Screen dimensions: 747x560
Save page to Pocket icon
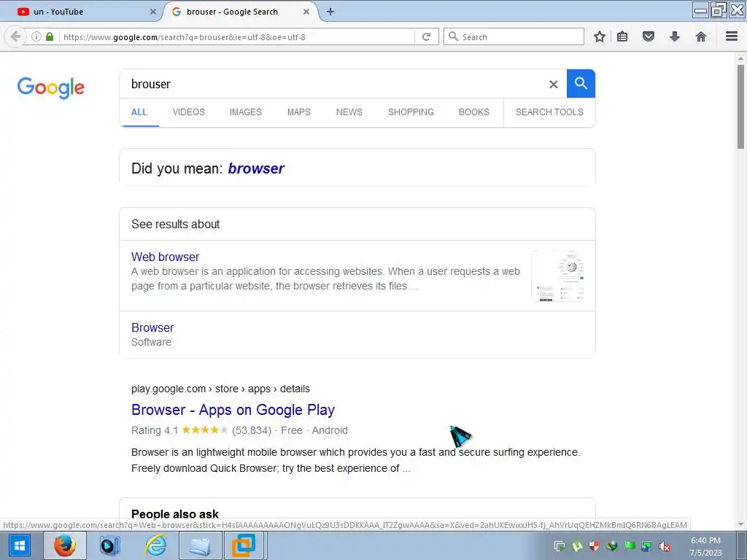649,36
